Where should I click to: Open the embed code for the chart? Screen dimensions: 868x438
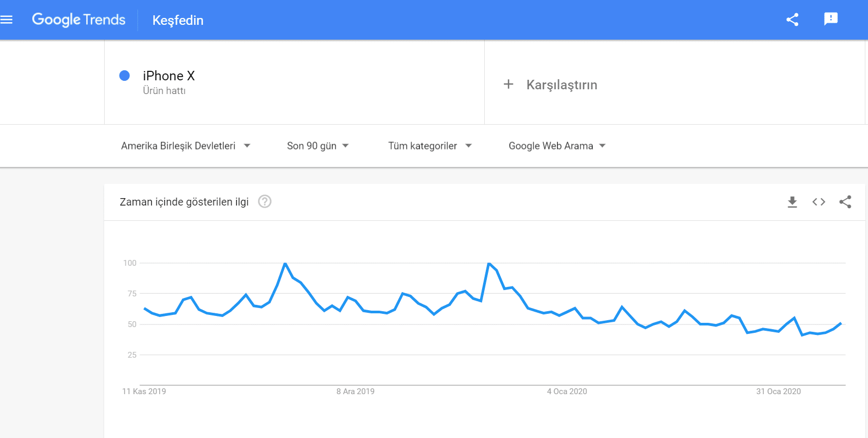pyautogui.click(x=818, y=202)
